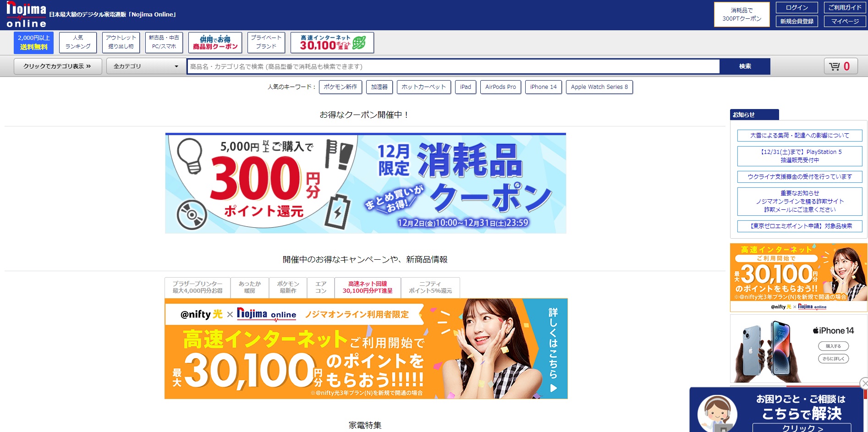Open the プライベートブランド page
This screenshot has width=868, height=432.
266,43
